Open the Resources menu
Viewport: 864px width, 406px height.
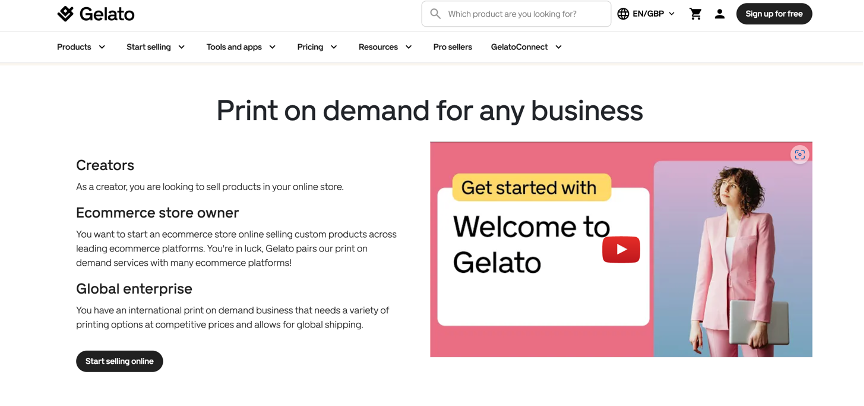(385, 47)
